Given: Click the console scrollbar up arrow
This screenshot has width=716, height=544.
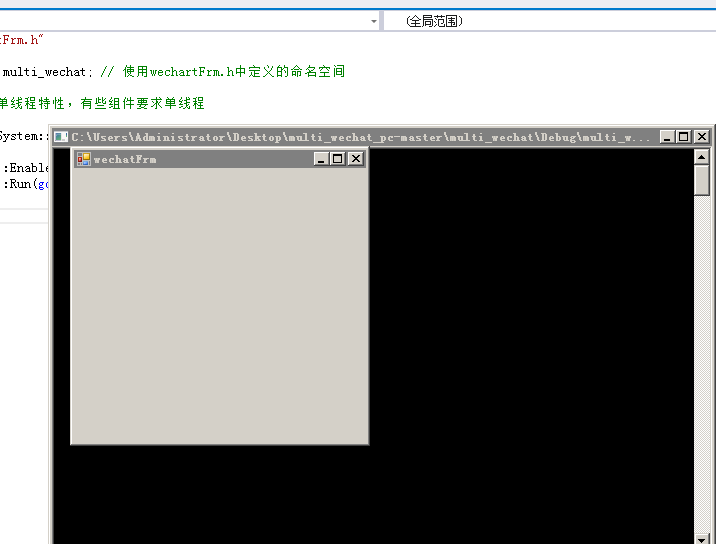Looking at the screenshot, I should pos(701,157).
